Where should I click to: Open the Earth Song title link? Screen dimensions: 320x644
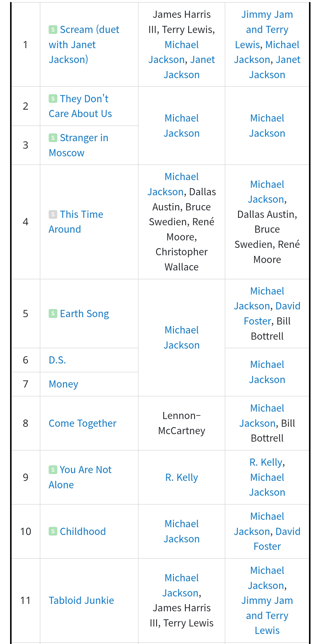pyautogui.click(x=84, y=314)
